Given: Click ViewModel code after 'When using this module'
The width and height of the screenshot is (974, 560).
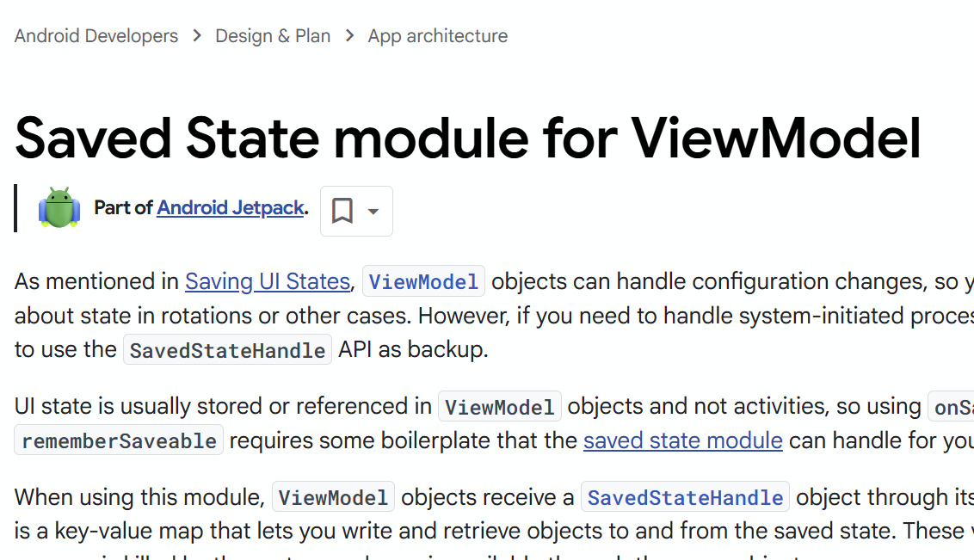Looking at the screenshot, I should pos(333,497).
